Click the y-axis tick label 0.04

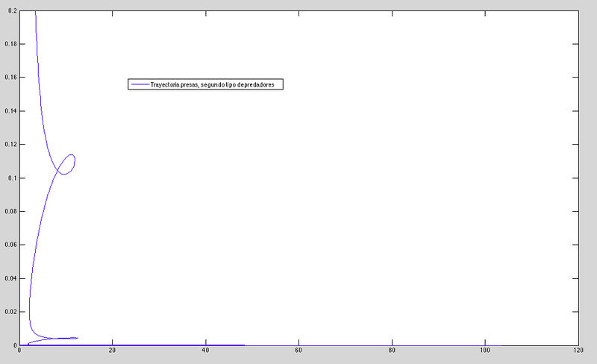click(x=10, y=278)
